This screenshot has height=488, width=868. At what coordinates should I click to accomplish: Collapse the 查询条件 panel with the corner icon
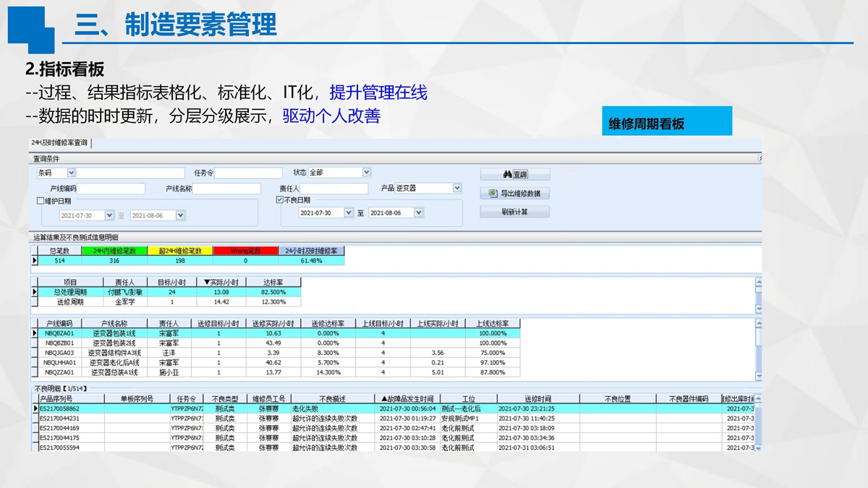click(x=759, y=158)
